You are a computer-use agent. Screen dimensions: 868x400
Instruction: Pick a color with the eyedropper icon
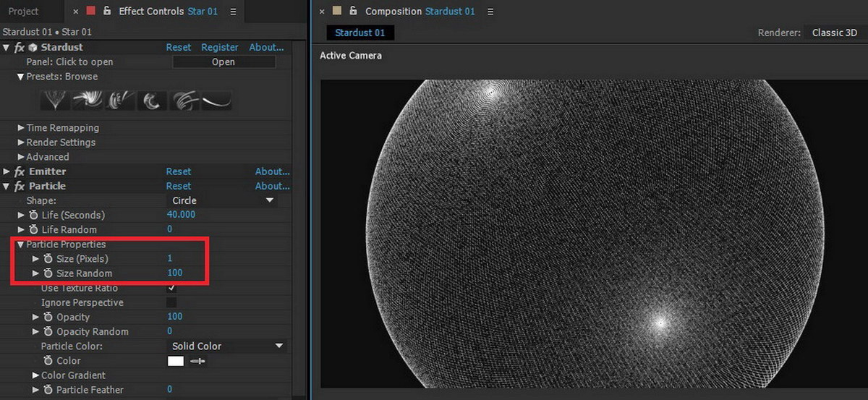pos(197,361)
